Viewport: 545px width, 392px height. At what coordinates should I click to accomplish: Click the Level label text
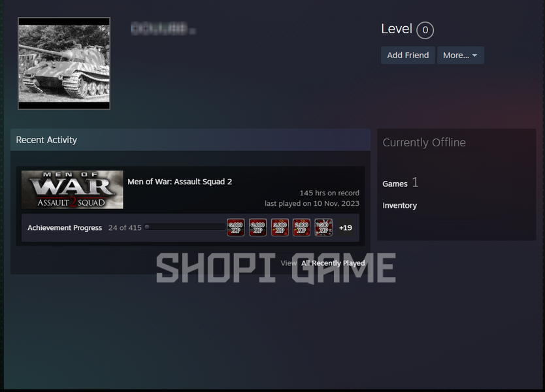397,29
